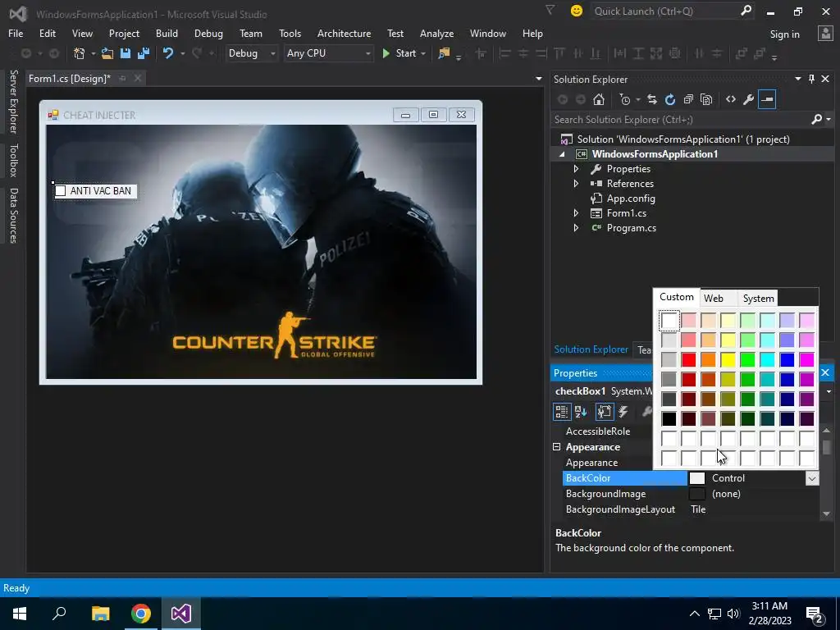The image size is (840, 630).
Task: Open Properties wrench icon in Solution Explorer
Action: click(749, 99)
